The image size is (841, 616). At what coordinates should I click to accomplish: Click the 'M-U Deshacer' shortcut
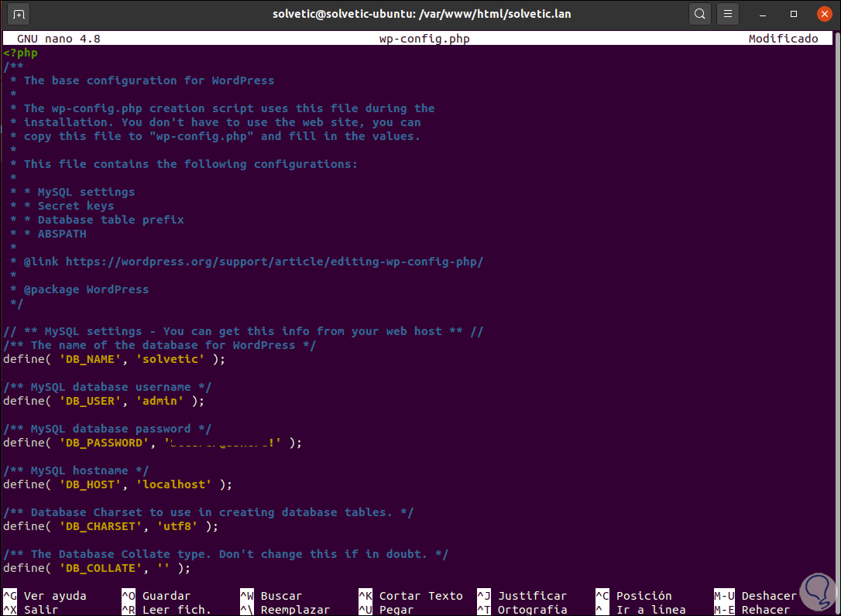[755, 596]
